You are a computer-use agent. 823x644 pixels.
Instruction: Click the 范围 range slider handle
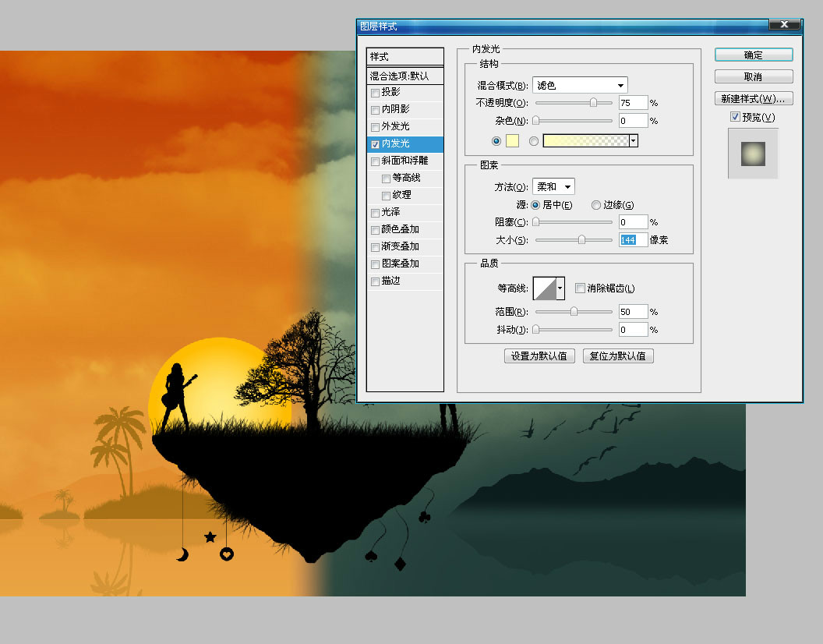[x=574, y=312]
